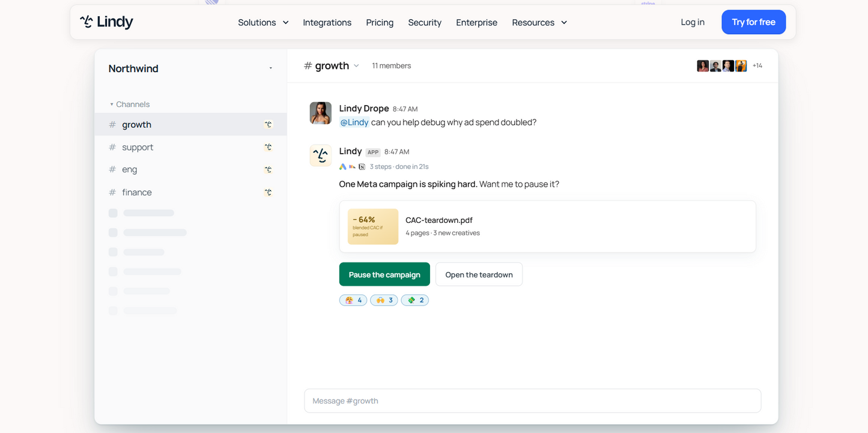Click the first member avatar in header
The width and height of the screenshot is (868, 433).
[703, 66]
